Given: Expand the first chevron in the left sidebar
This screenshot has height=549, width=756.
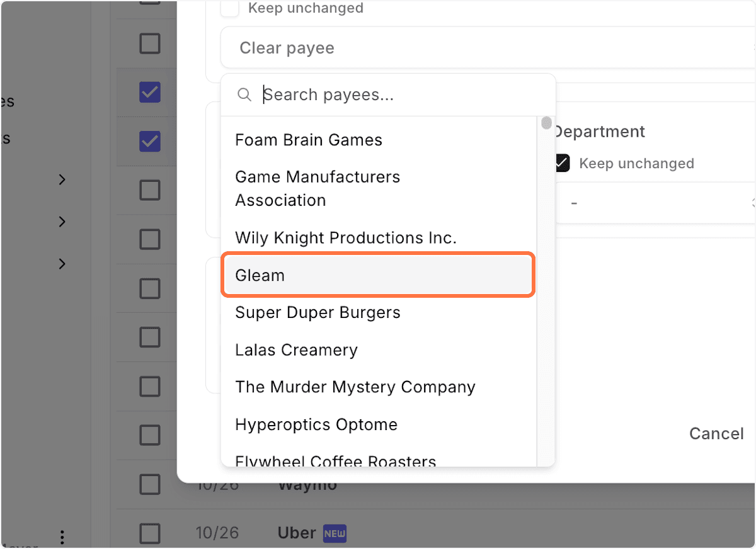Looking at the screenshot, I should [x=62, y=179].
